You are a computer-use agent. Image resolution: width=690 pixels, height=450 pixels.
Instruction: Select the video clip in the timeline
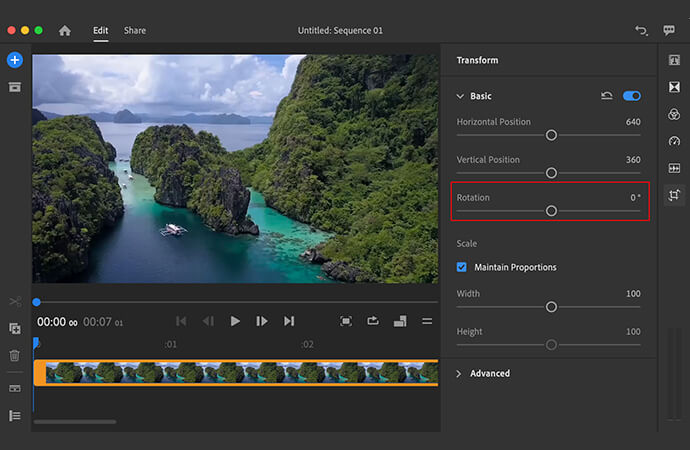pyautogui.click(x=236, y=373)
